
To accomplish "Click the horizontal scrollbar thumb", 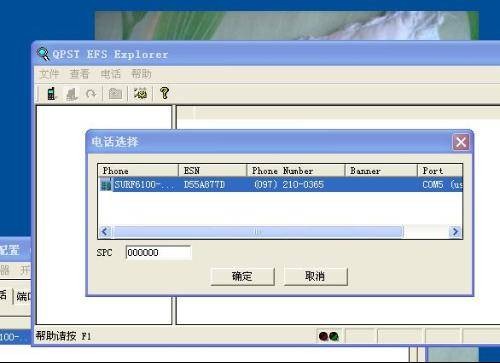I will pos(257,231).
